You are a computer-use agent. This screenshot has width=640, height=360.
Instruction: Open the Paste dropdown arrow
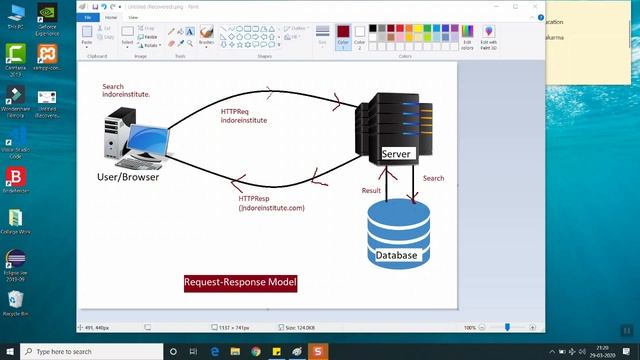click(x=87, y=46)
